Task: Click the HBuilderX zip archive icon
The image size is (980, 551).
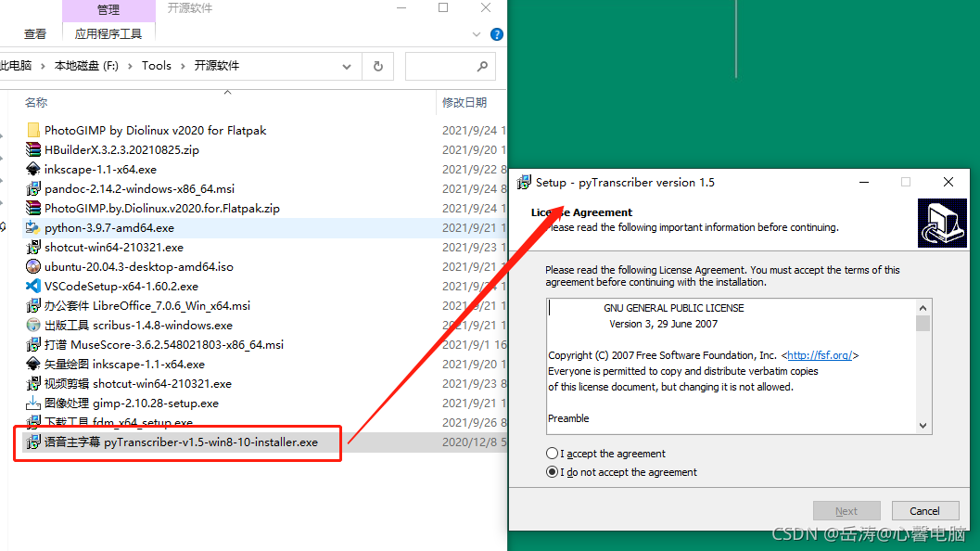Action: click(33, 149)
